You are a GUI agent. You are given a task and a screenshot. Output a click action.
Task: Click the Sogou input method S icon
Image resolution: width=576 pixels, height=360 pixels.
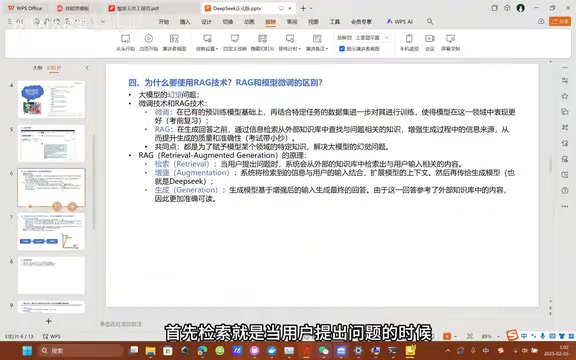(512, 335)
